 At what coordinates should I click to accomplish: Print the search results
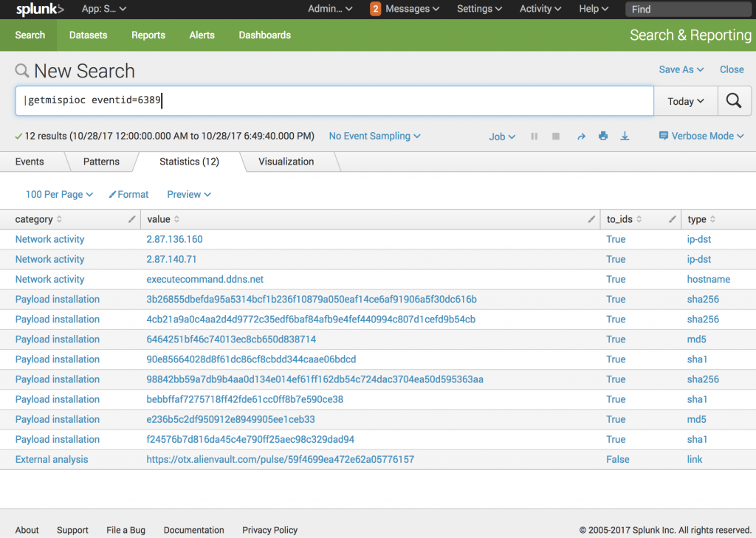603,137
